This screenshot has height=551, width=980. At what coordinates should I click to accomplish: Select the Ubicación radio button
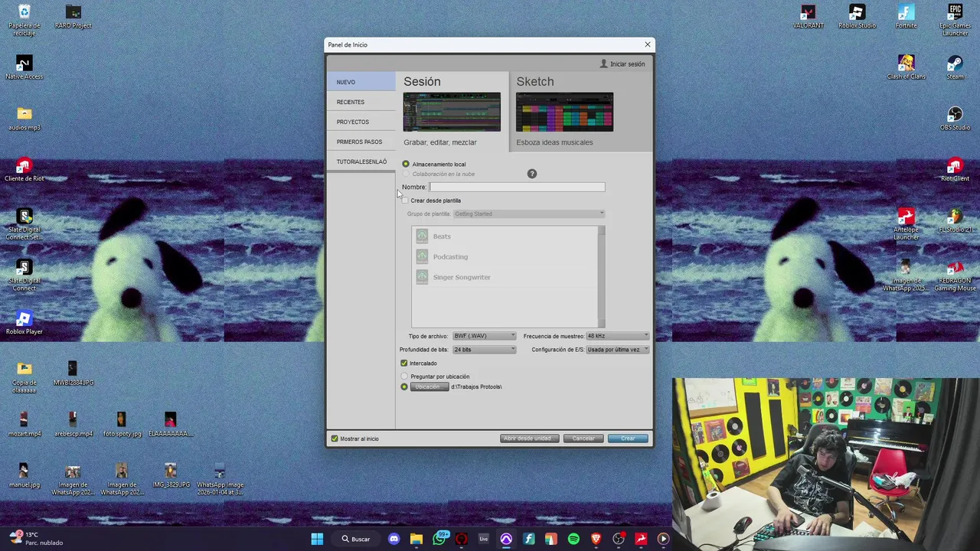point(404,386)
